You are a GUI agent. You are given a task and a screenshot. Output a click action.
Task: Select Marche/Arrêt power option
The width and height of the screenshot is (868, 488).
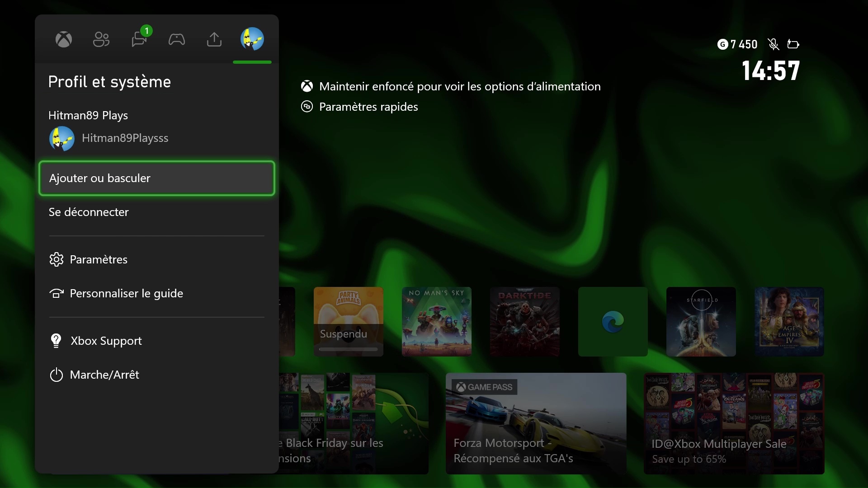(157, 375)
